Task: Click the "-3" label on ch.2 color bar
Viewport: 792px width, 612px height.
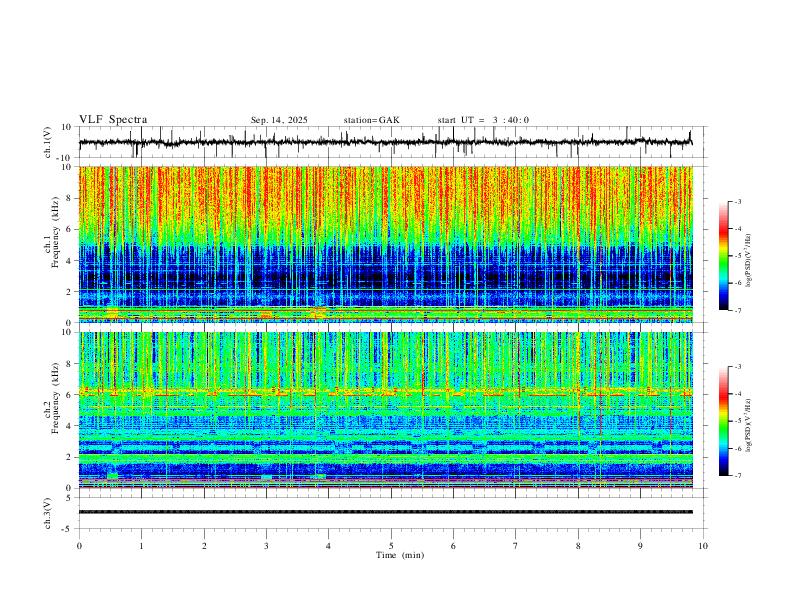Action: coord(737,367)
